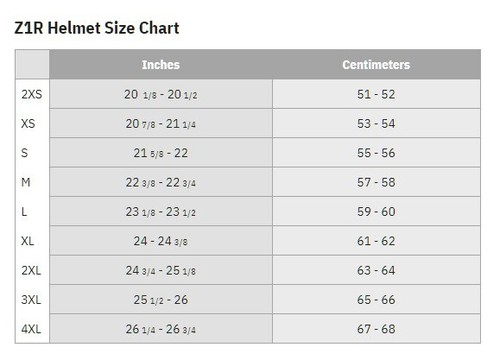Click the S size row label
This screenshot has height=360, width=500.
coord(24,153)
